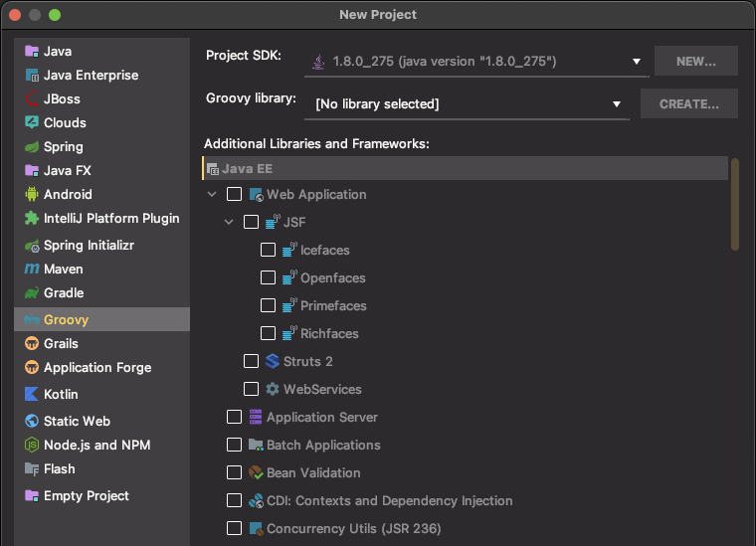756x546 pixels.
Task: Click the red JBoss icon
Action: tap(32, 98)
